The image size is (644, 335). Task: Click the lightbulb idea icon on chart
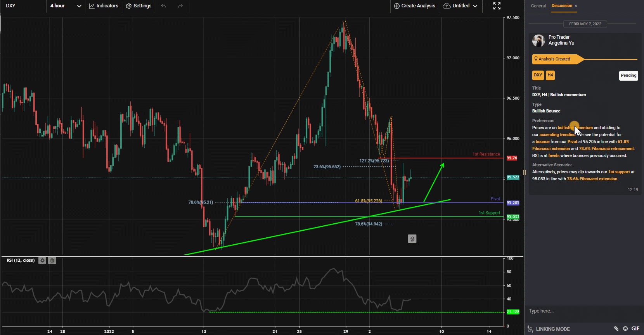coord(412,239)
